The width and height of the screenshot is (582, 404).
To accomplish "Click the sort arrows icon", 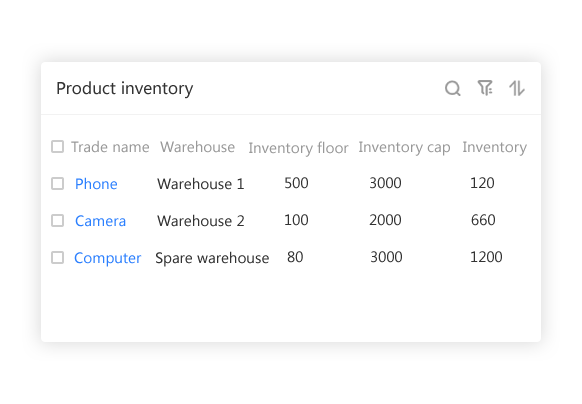I will [517, 88].
